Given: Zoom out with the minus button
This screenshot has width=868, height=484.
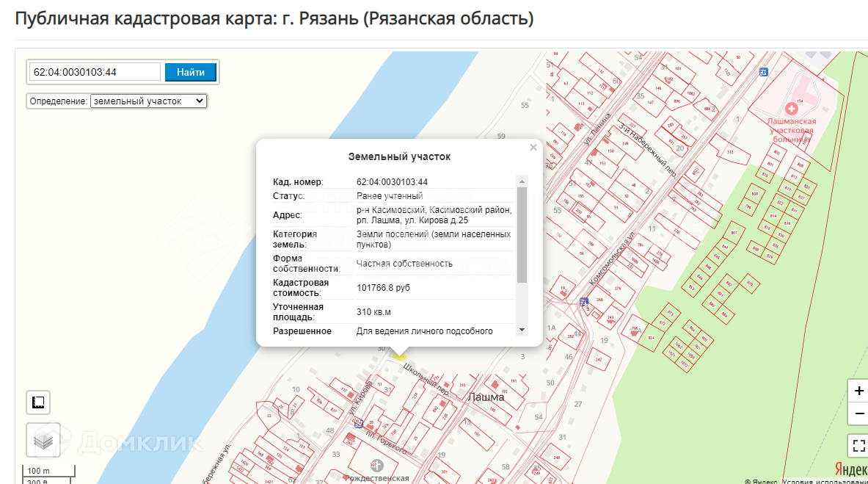Looking at the screenshot, I should point(859,413).
